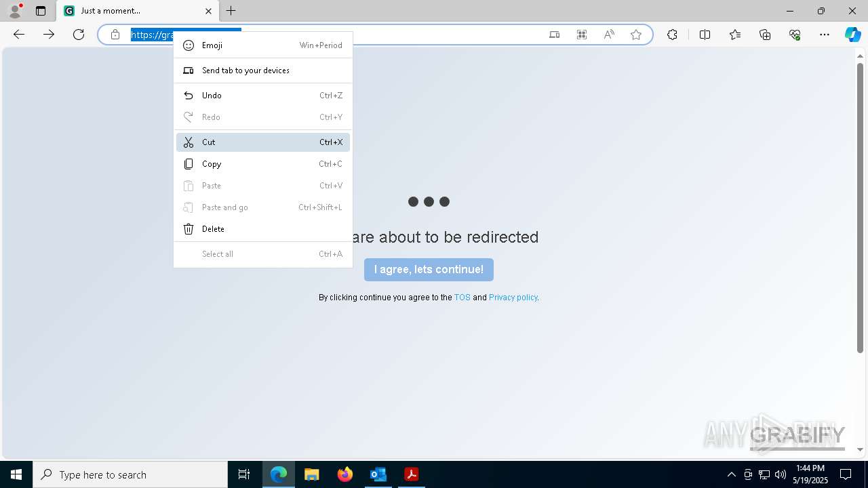Click the 'I agree, lets continue!' button
The height and width of the screenshot is (488, 868).
coord(429,270)
